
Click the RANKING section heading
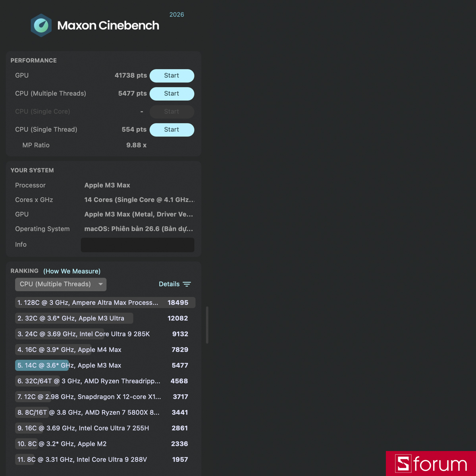pos(24,271)
